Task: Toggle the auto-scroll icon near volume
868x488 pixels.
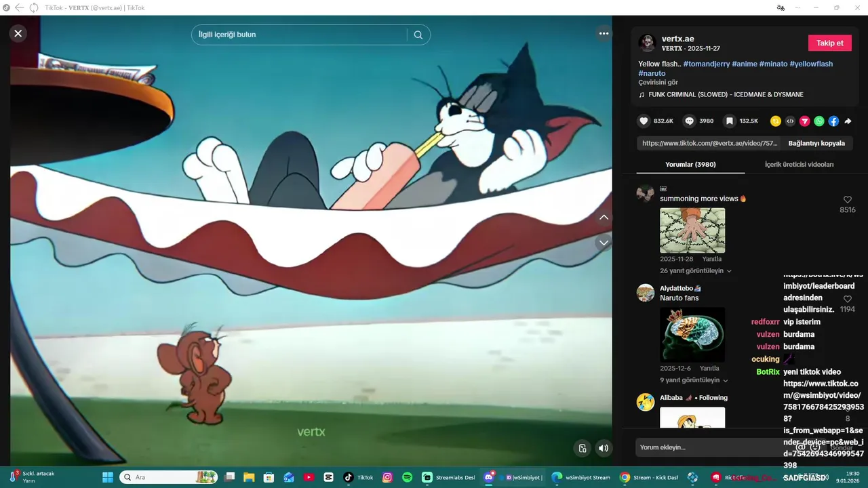Action: (x=583, y=448)
